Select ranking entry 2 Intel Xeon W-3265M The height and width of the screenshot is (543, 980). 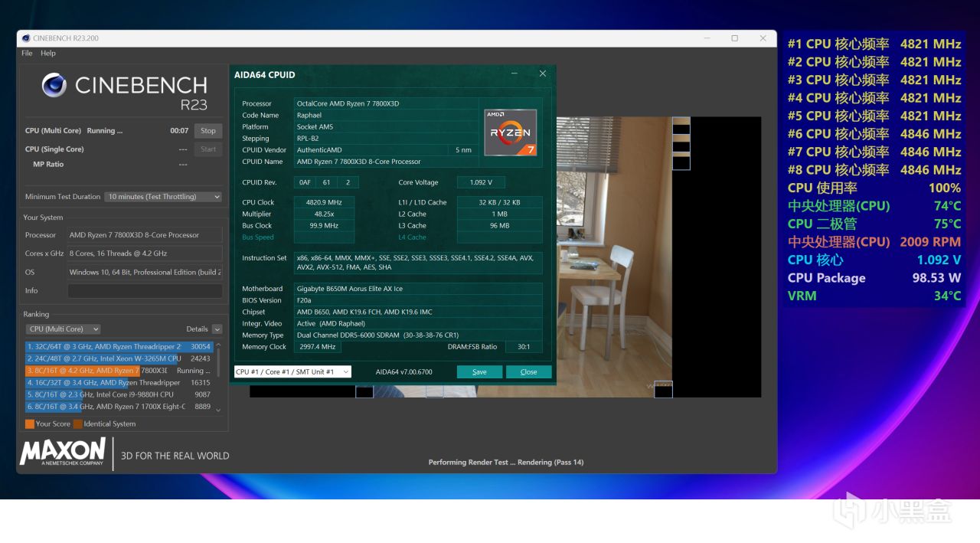[x=119, y=358]
